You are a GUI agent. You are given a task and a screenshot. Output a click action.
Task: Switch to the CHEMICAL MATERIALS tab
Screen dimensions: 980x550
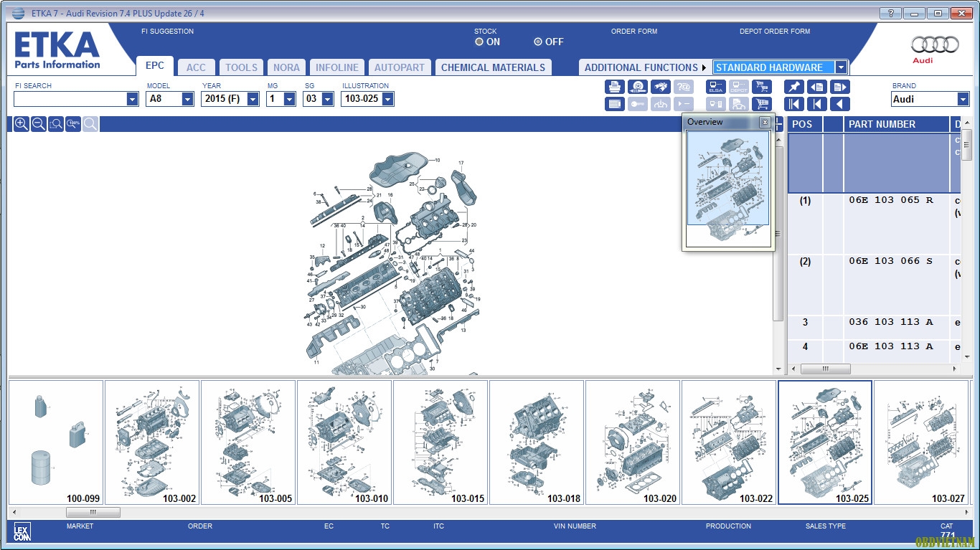pos(493,67)
